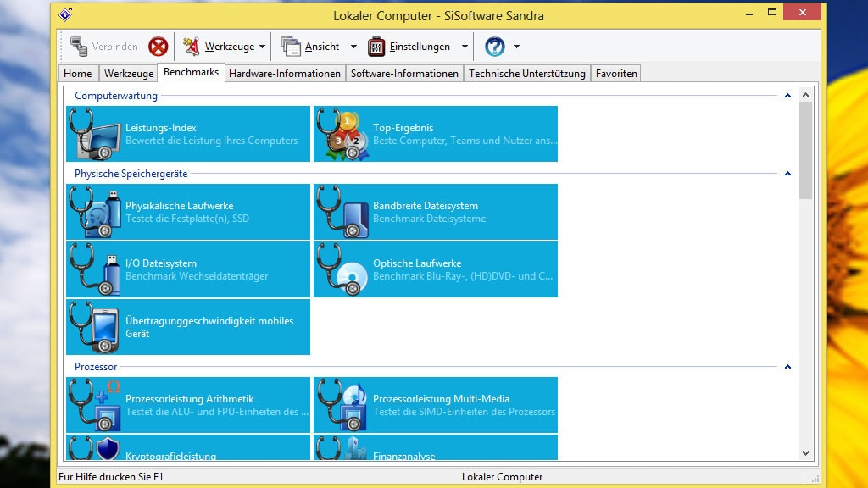The height and width of the screenshot is (488, 868).
Task: Open the Prozessorleistung Multi-Media icon
Action: pos(342,405)
